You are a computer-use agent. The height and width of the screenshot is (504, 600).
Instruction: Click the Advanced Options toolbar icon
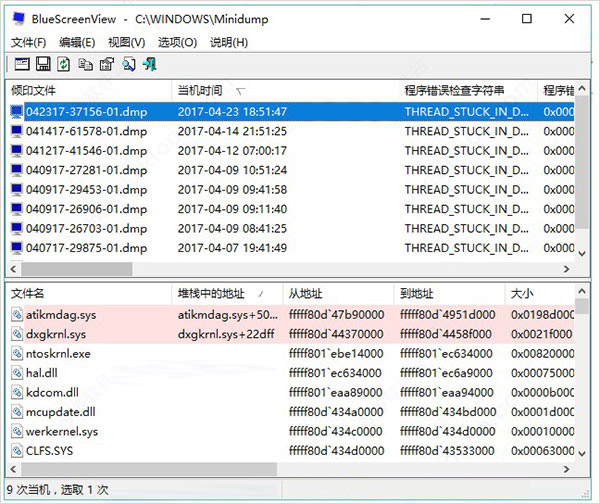(x=22, y=64)
